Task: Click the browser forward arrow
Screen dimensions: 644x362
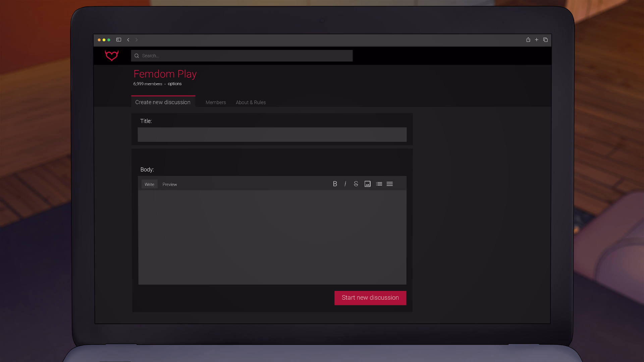Action: point(137,40)
